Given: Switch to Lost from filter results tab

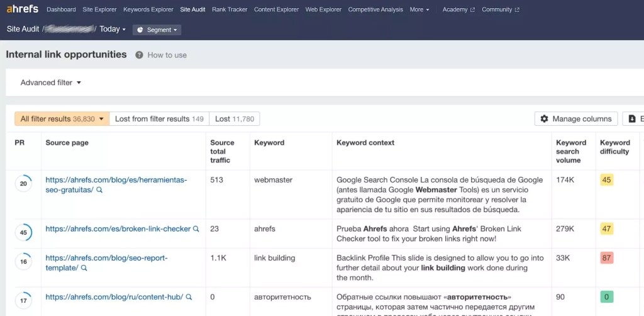Looking at the screenshot, I should [x=159, y=119].
